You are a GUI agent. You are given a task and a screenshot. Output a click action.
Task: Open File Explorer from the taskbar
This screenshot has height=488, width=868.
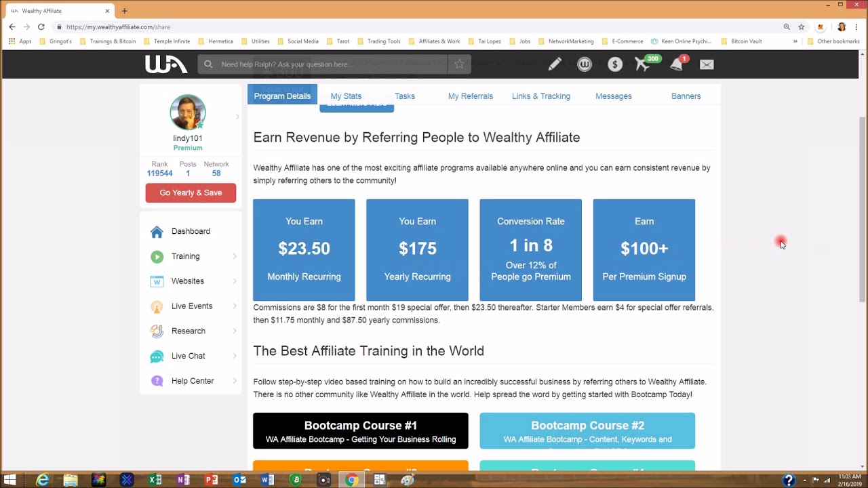pyautogui.click(x=71, y=480)
